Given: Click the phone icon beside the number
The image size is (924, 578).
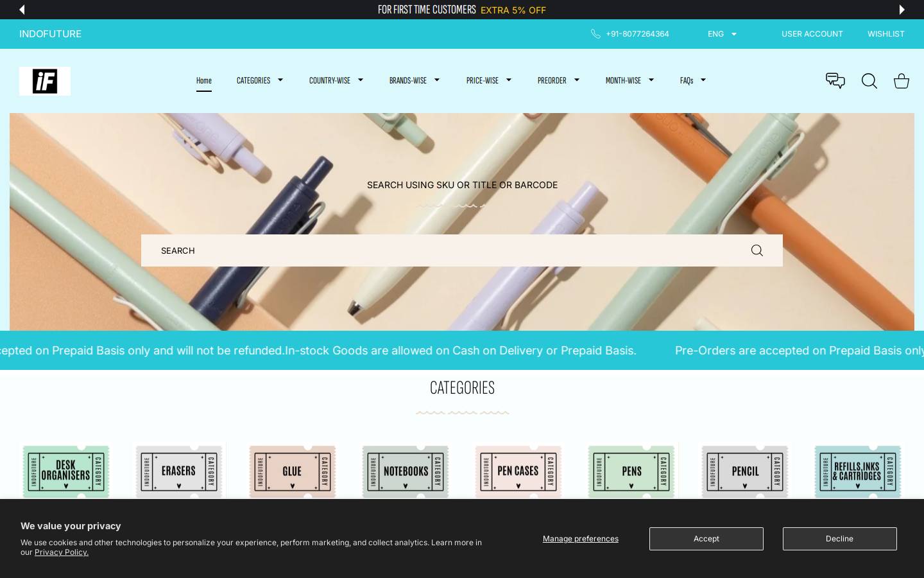Looking at the screenshot, I should 595,34.
